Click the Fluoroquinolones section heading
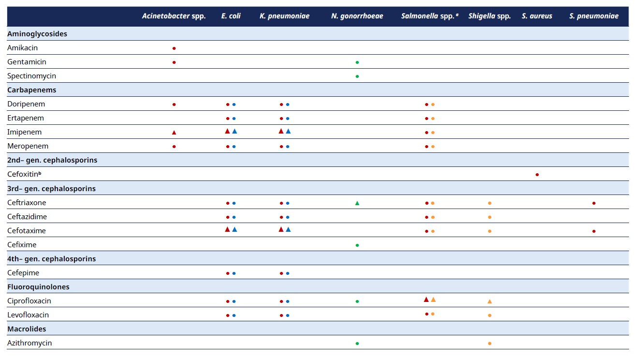 coord(38,287)
